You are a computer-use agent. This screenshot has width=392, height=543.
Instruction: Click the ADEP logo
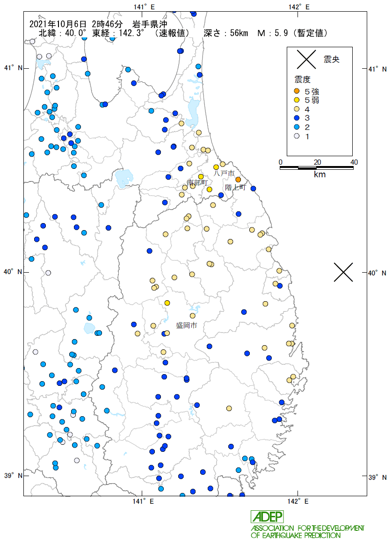pyautogui.click(x=267, y=517)
